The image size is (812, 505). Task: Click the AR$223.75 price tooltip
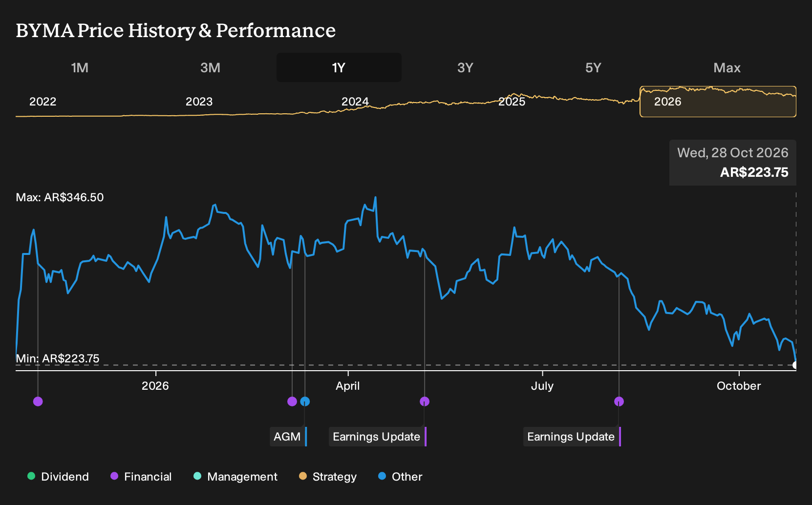coord(733,163)
